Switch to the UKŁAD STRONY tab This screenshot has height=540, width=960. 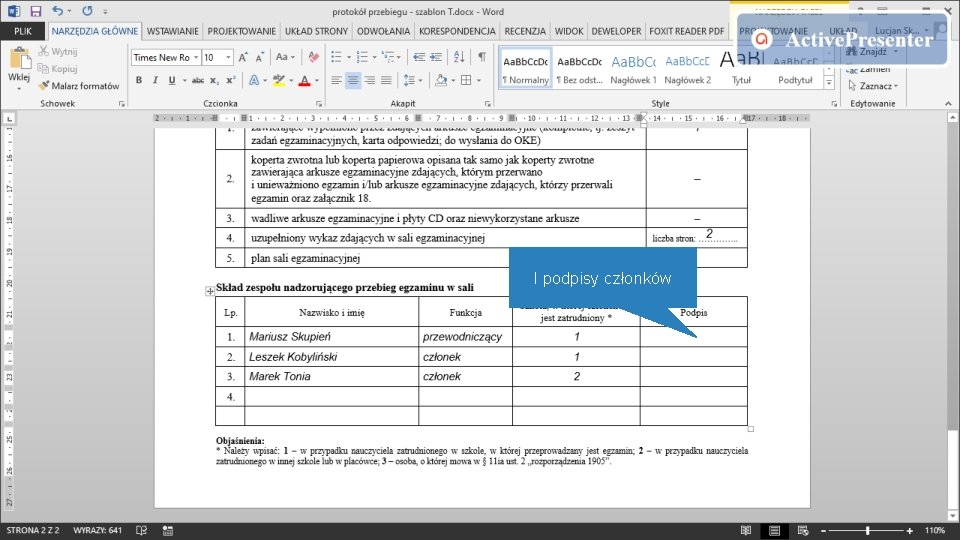(x=317, y=31)
